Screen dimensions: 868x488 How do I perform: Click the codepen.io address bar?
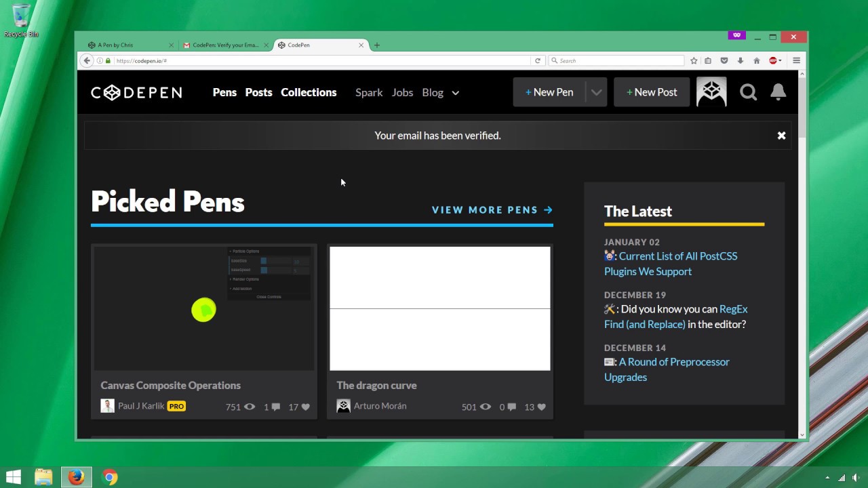(x=321, y=60)
